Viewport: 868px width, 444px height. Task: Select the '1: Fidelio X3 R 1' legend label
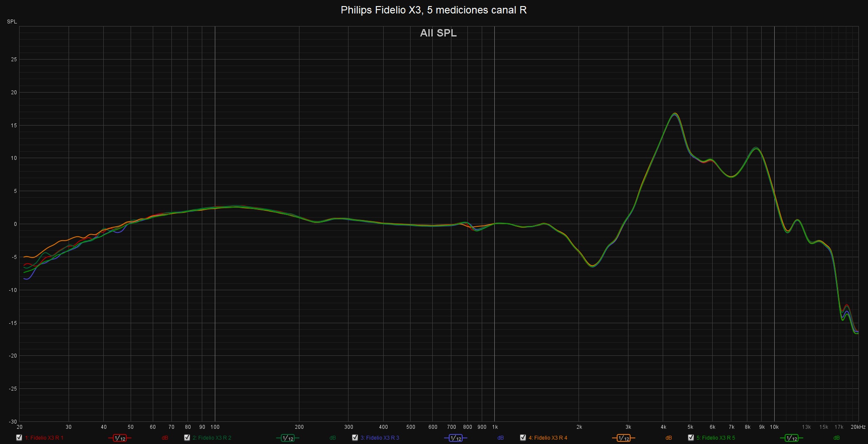(x=44, y=438)
